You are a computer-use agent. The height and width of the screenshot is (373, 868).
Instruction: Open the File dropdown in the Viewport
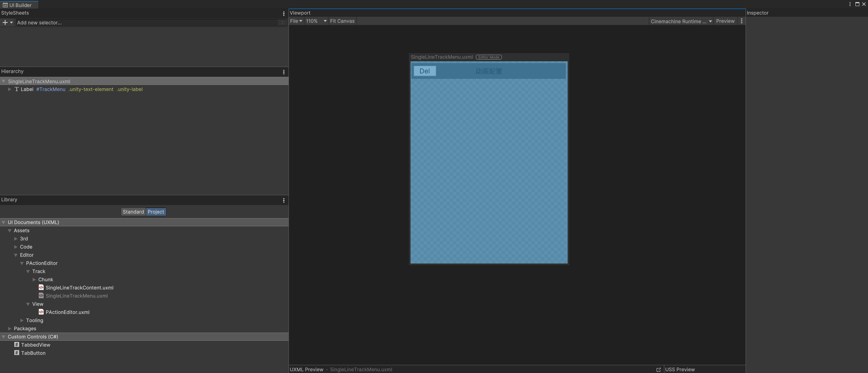pyautogui.click(x=296, y=21)
